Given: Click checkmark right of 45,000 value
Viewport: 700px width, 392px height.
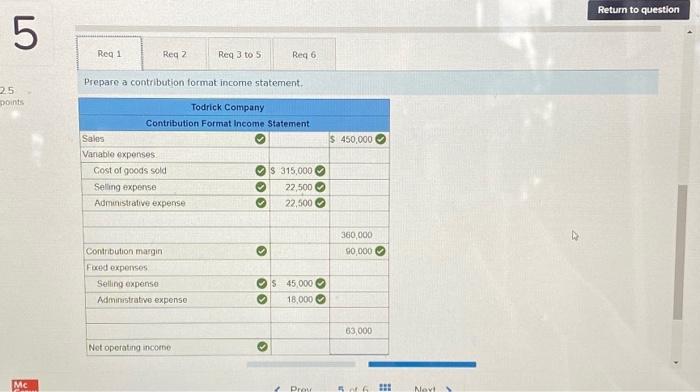Looking at the screenshot, I should coord(321,283).
